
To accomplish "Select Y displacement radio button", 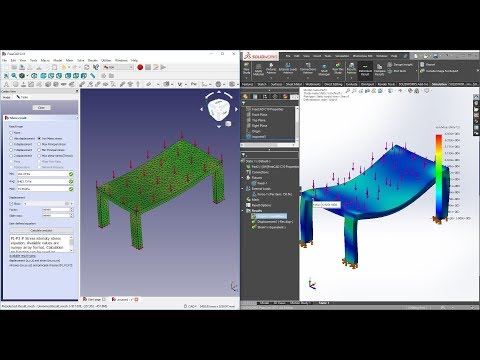I will click(x=11, y=150).
